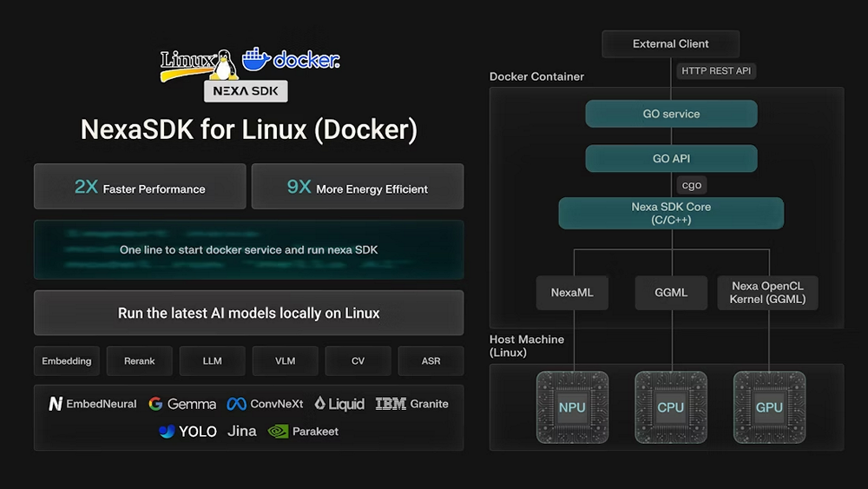Image resolution: width=868 pixels, height=489 pixels.
Task: Click the NEXA SDK badge
Action: pos(246,91)
